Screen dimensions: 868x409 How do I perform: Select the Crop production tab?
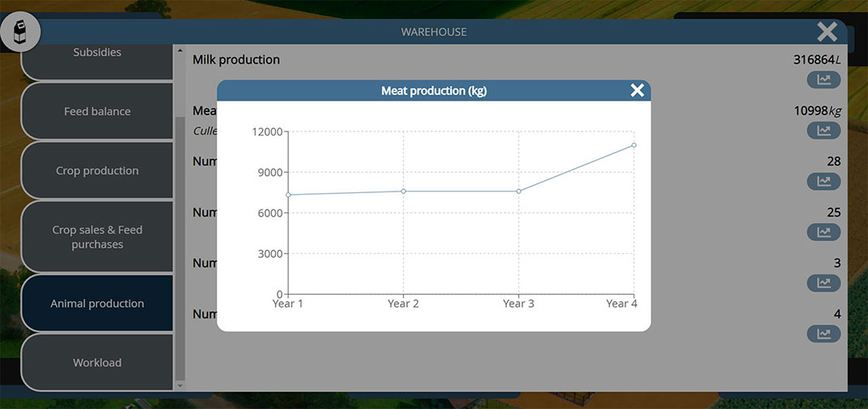[97, 170]
